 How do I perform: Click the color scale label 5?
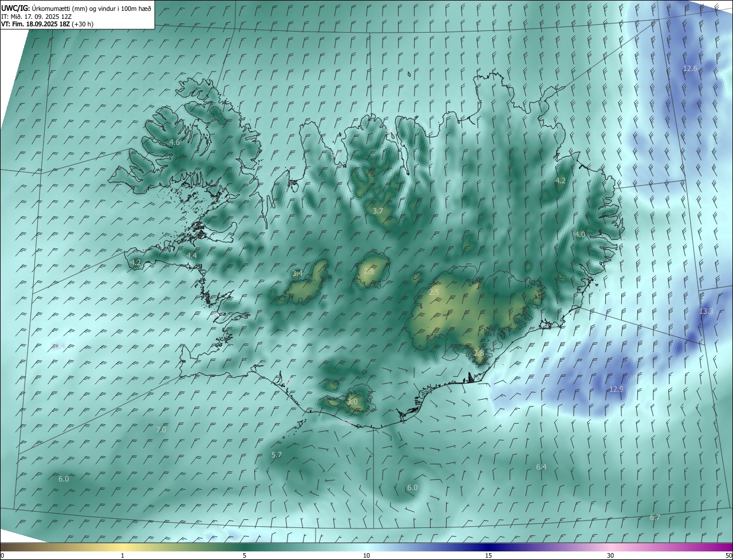(x=245, y=556)
